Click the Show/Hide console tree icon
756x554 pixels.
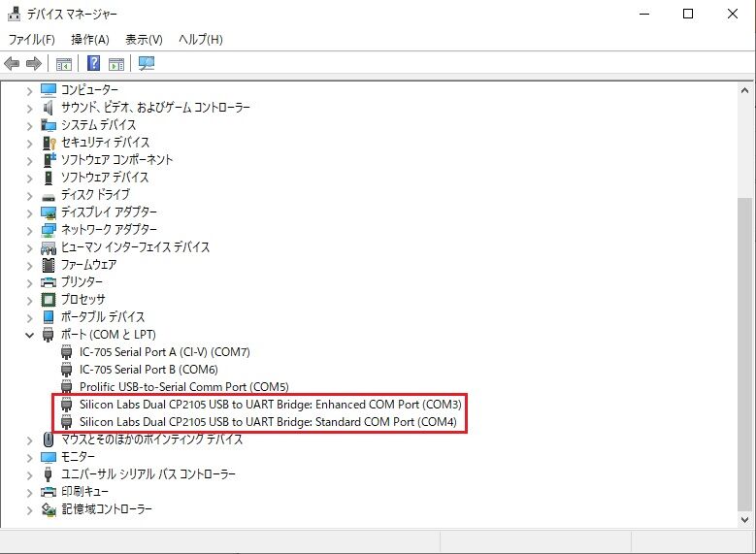[x=64, y=64]
